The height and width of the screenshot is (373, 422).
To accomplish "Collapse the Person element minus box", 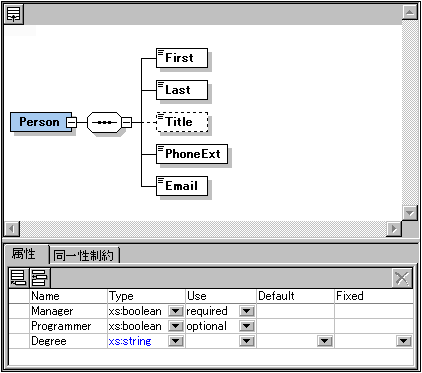I will pos(71,122).
